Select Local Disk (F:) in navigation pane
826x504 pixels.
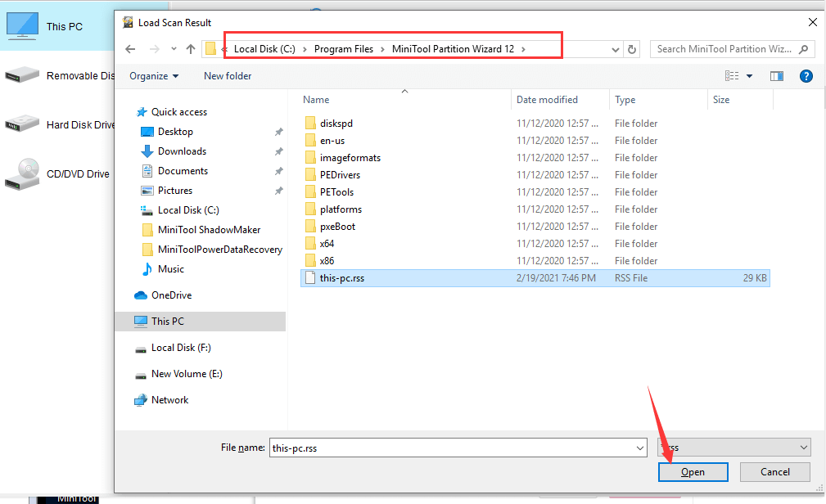click(x=181, y=348)
